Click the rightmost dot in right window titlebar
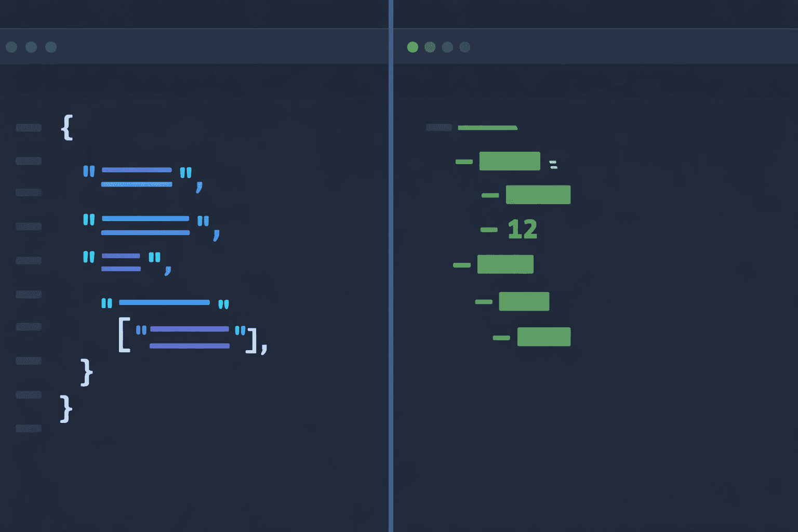 click(x=464, y=47)
